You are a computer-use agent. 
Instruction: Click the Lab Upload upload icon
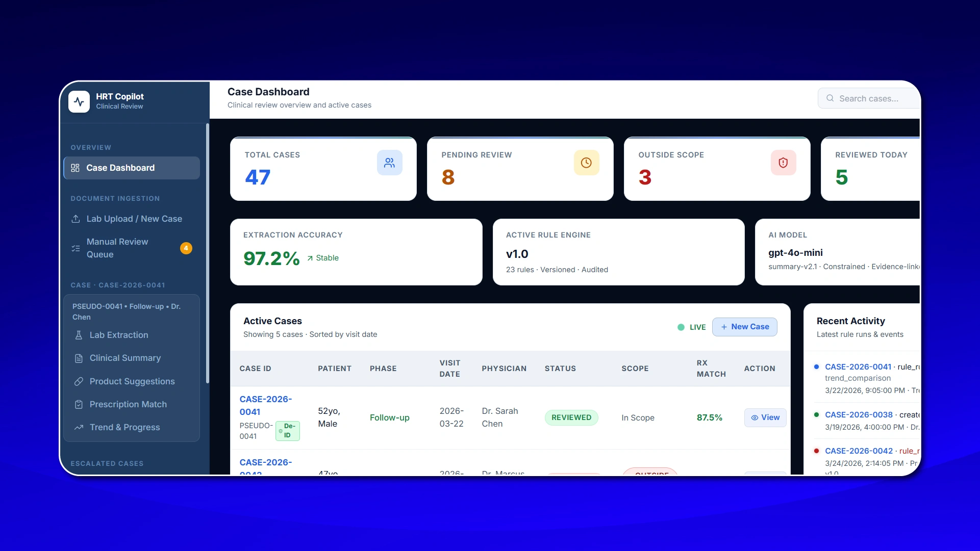[x=76, y=219]
